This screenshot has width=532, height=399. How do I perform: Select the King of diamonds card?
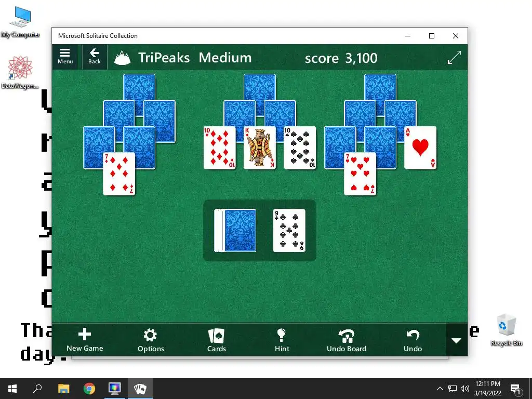click(260, 148)
